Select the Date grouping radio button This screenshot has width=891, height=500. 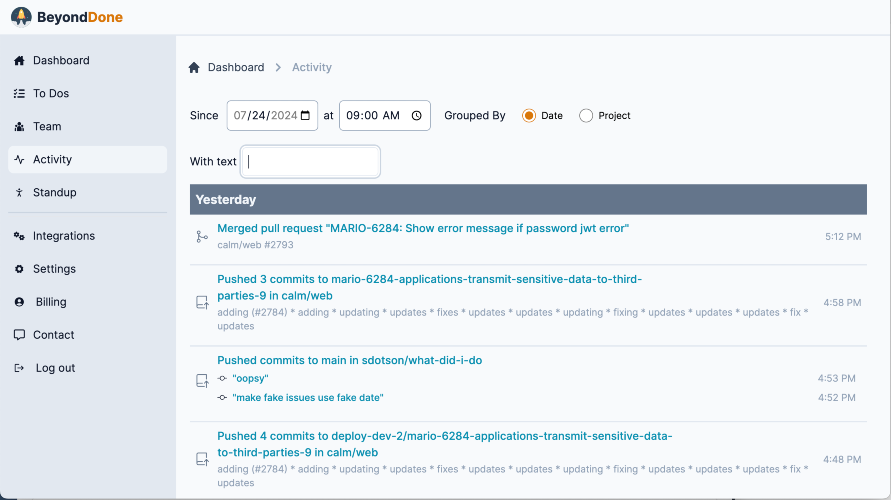click(528, 116)
